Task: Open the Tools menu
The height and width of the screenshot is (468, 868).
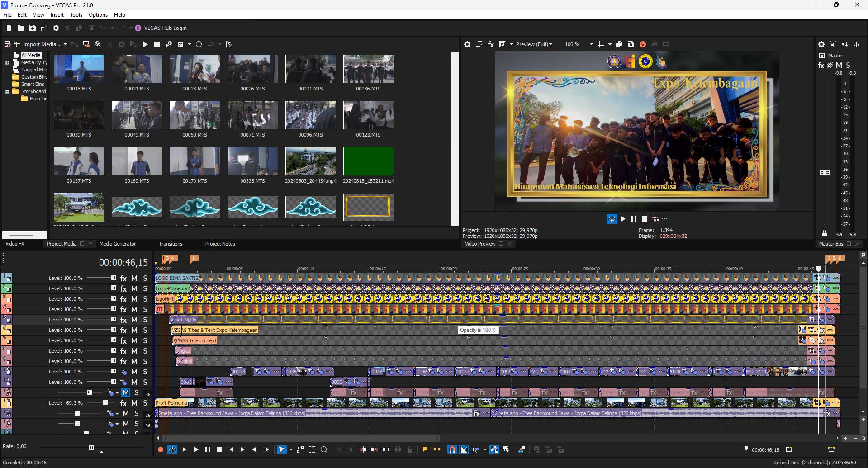Action: [76, 15]
